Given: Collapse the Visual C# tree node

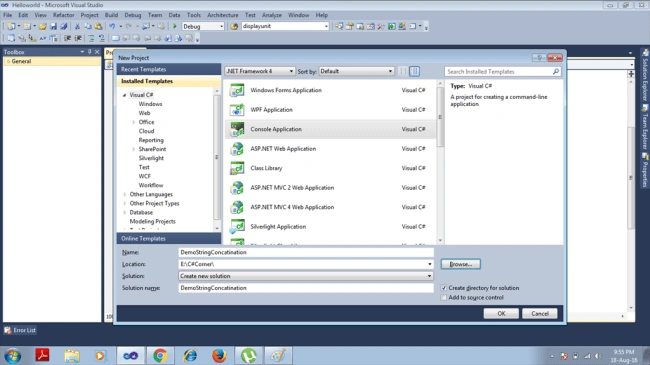Looking at the screenshot, I should pyautogui.click(x=124, y=95).
